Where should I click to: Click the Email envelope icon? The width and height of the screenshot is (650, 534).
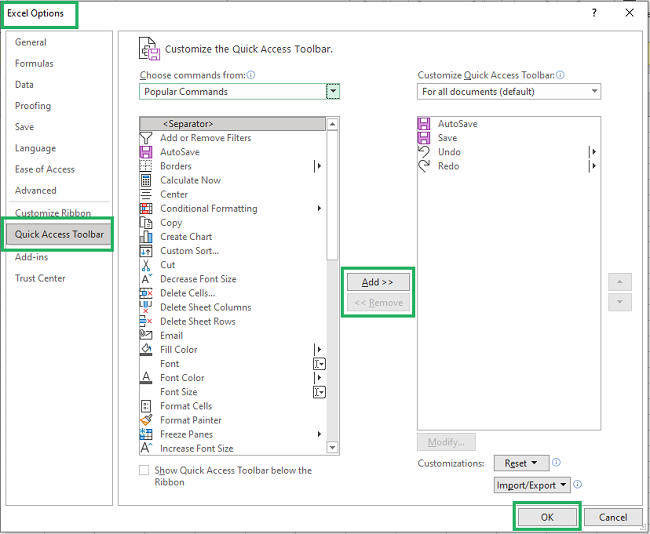point(146,335)
